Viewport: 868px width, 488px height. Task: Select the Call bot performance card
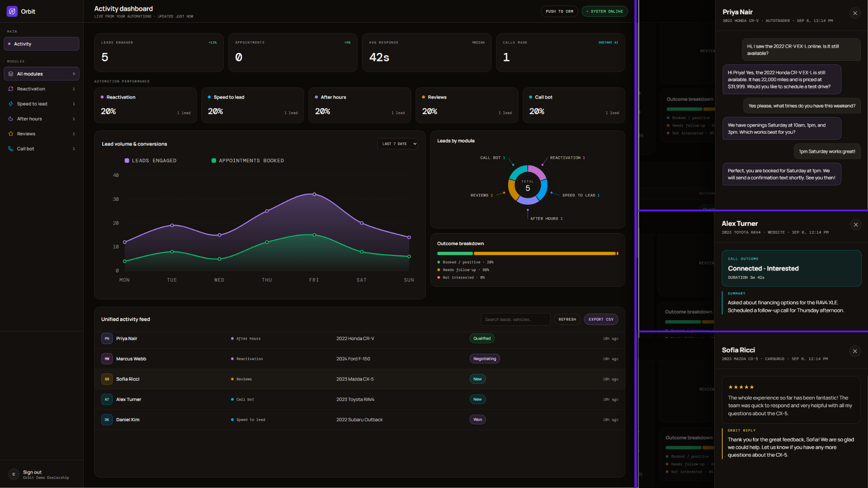point(574,105)
